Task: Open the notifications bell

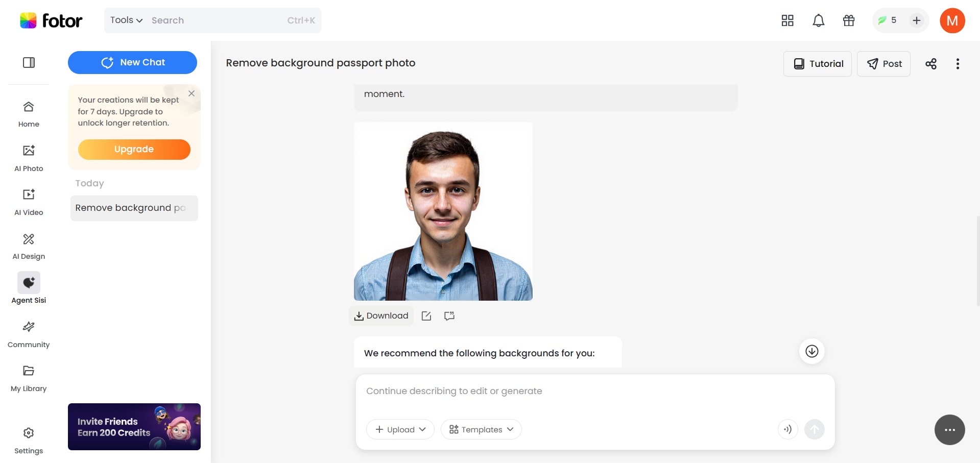Action: tap(818, 20)
